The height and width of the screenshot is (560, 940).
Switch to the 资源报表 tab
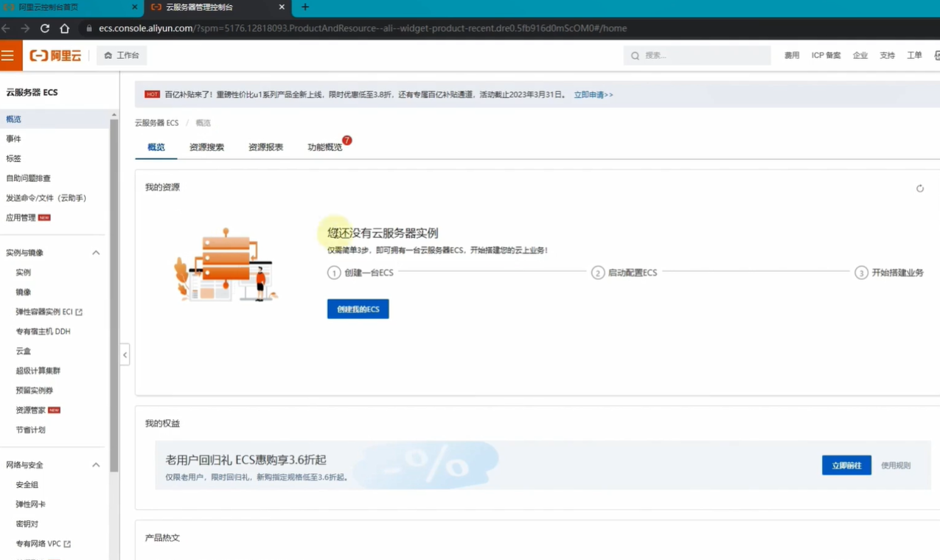pyautogui.click(x=265, y=147)
